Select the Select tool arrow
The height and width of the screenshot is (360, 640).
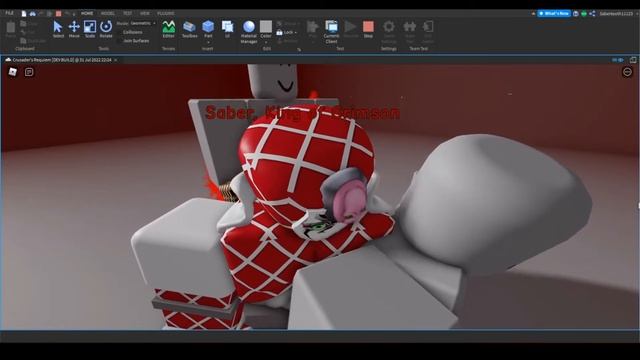click(x=58, y=29)
